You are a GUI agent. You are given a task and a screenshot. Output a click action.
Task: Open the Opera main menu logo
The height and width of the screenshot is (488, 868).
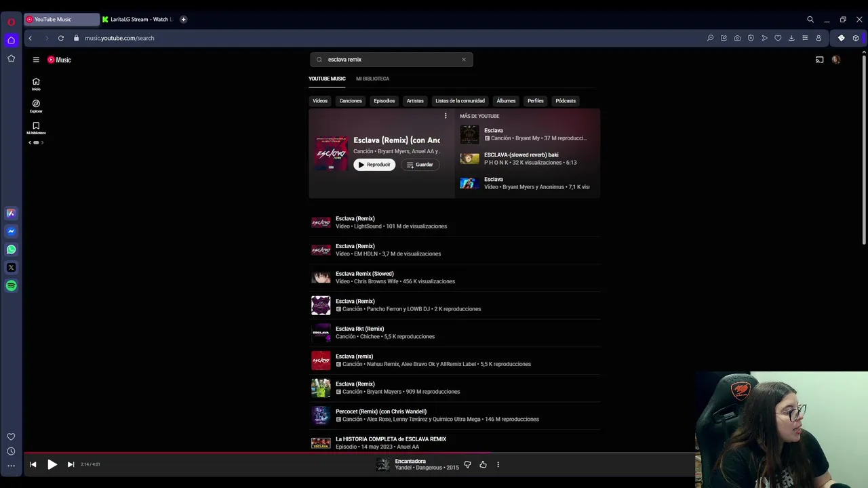[11, 22]
